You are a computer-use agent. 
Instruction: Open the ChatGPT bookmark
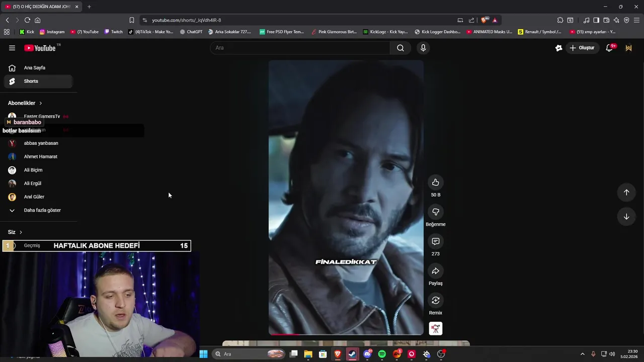click(191, 32)
